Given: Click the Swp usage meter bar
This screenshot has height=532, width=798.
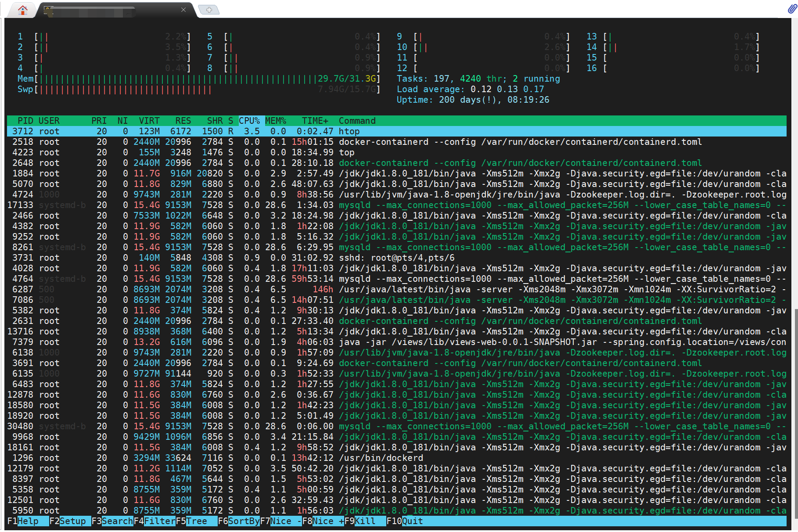Looking at the screenshot, I should (x=199, y=89).
